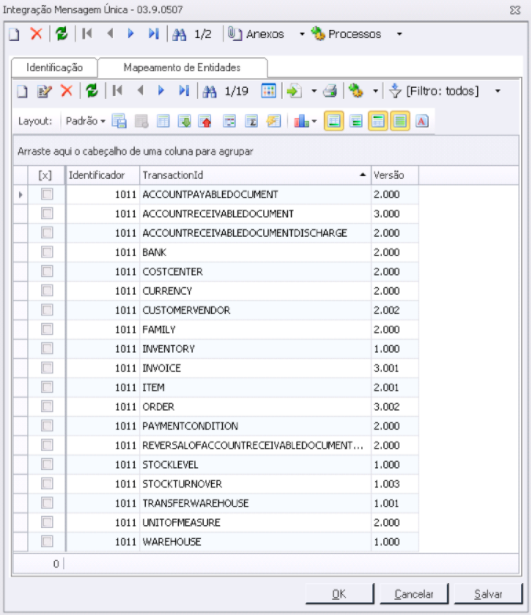Click the Anexos toolbar button

(256, 35)
